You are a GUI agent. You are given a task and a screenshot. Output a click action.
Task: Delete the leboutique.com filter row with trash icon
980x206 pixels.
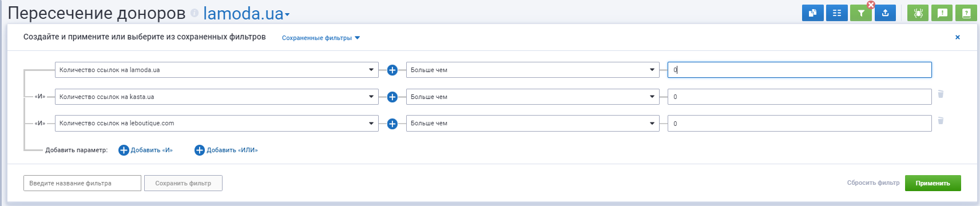[x=941, y=121]
